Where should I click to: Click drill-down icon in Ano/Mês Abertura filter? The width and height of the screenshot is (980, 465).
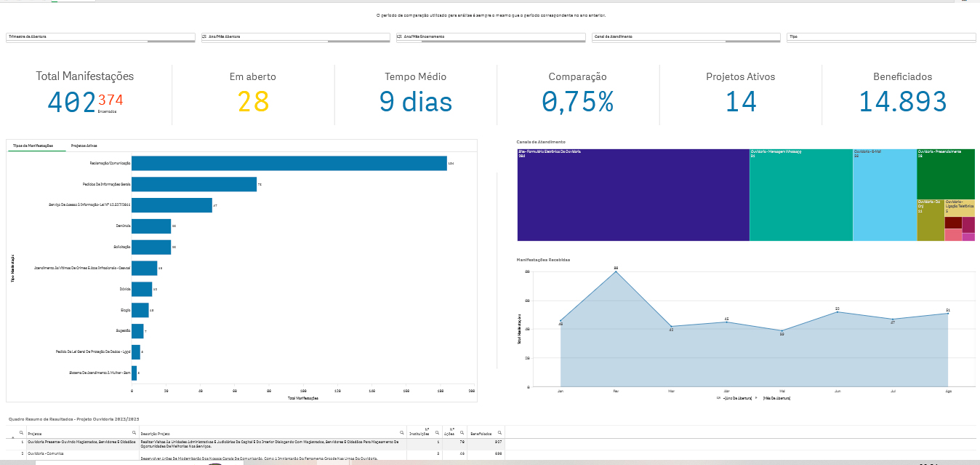pos(205,36)
